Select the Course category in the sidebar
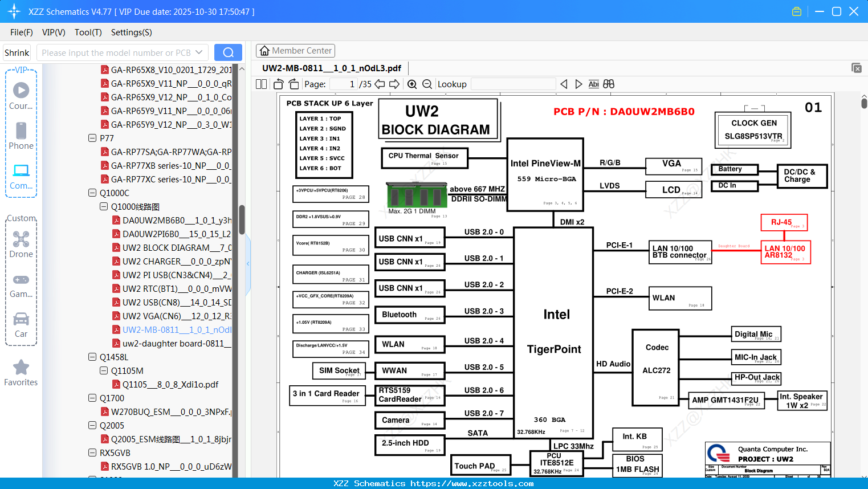This screenshot has height=489, width=868. [x=21, y=96]
